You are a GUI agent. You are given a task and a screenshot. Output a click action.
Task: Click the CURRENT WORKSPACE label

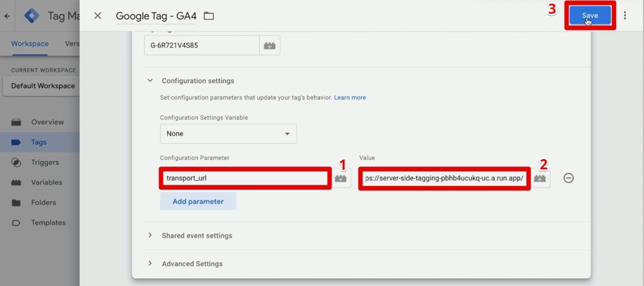pos(43,70)
